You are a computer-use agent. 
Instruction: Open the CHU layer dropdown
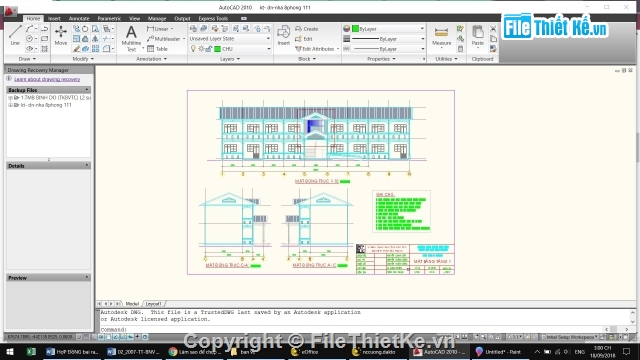(x=268, y=49)
